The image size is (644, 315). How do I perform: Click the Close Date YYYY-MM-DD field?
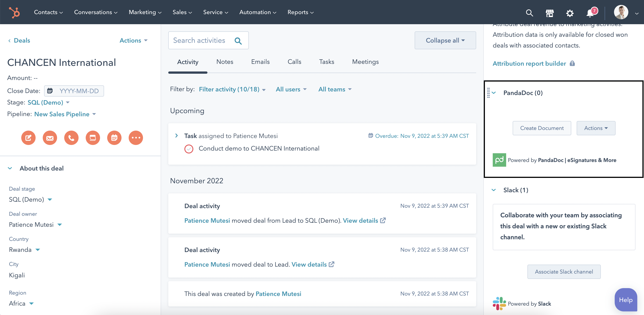click(74, 91)
